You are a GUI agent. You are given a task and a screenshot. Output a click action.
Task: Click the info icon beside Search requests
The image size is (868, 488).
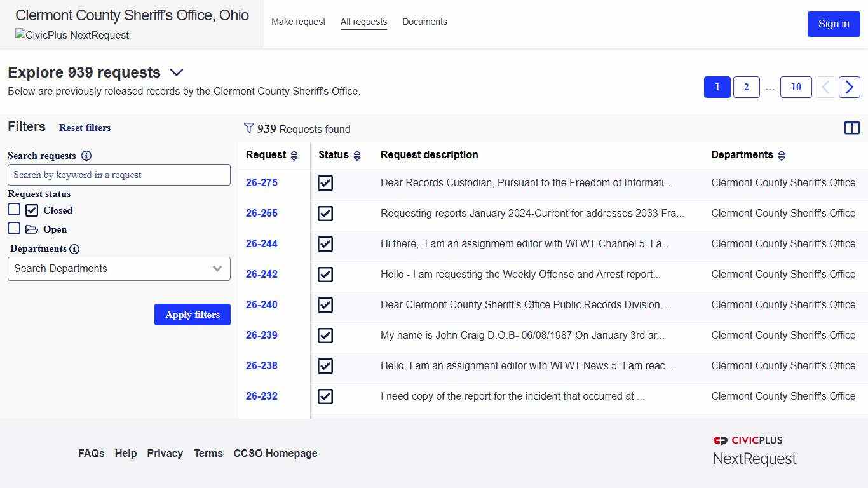click(86, 156)
